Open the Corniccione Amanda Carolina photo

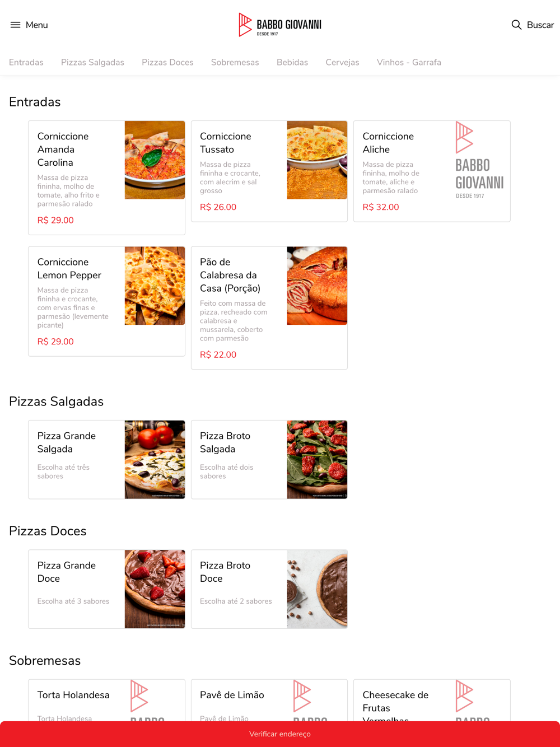pyautogui.click(x=155, y=160)
